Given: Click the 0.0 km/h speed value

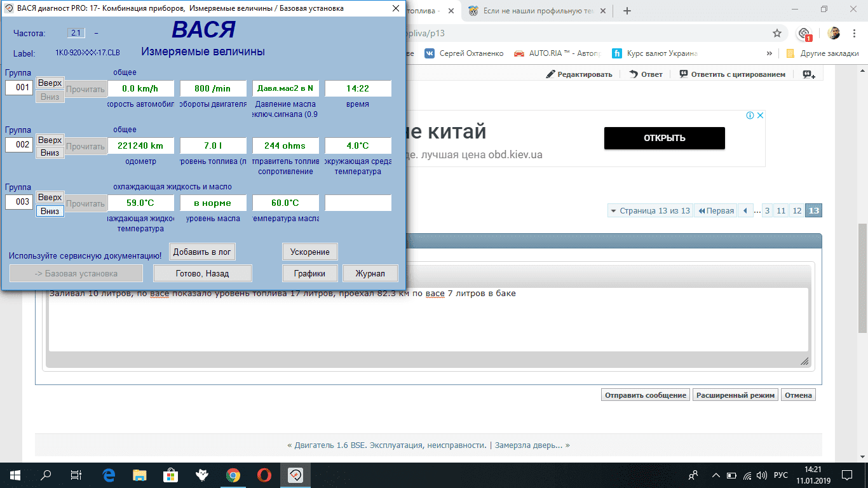Looking at the screenshot, I should (140, 88).
